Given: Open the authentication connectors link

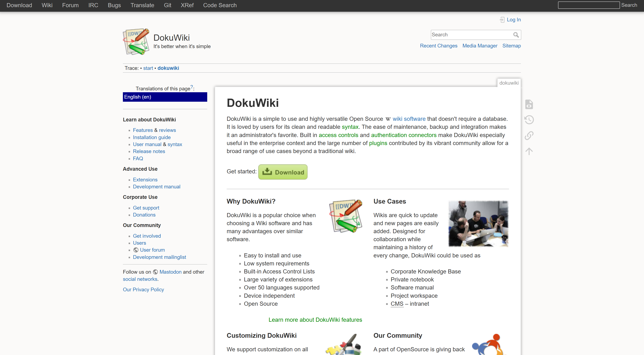Looking at the screenshot, I should tap(404, 135).
